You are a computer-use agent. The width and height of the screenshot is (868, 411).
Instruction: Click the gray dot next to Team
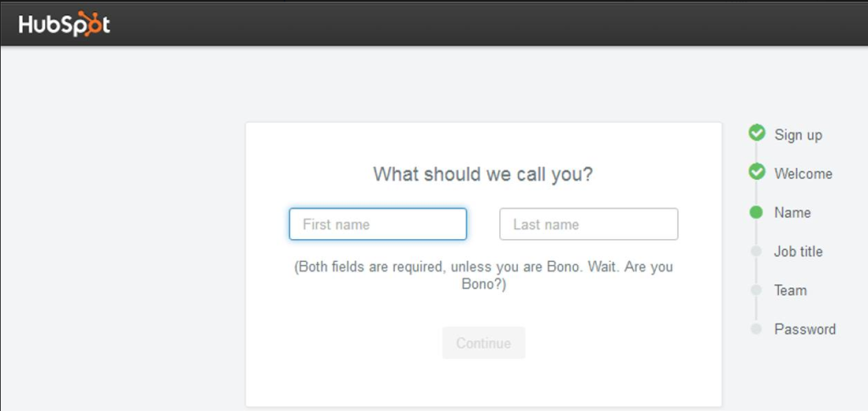click(756, 290)
